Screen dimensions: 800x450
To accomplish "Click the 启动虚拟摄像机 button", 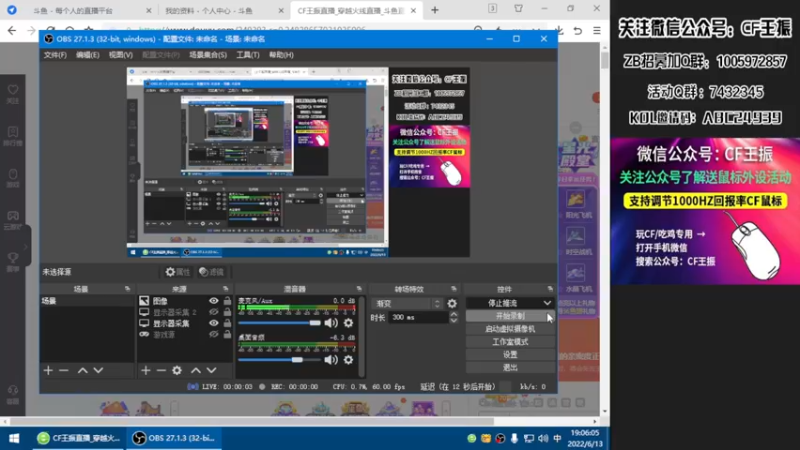I will (510, 329).
